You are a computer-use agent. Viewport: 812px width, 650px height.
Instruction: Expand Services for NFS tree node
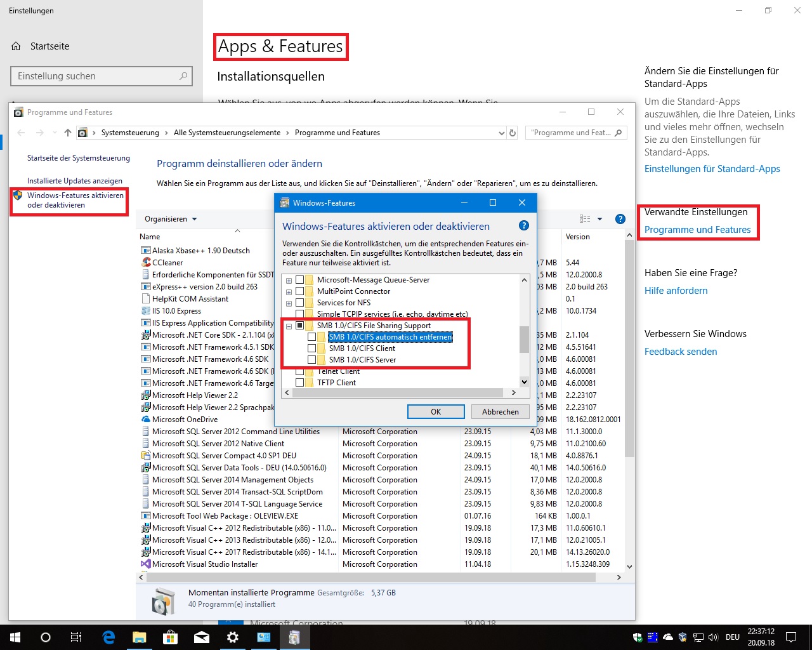click(289, 303)
